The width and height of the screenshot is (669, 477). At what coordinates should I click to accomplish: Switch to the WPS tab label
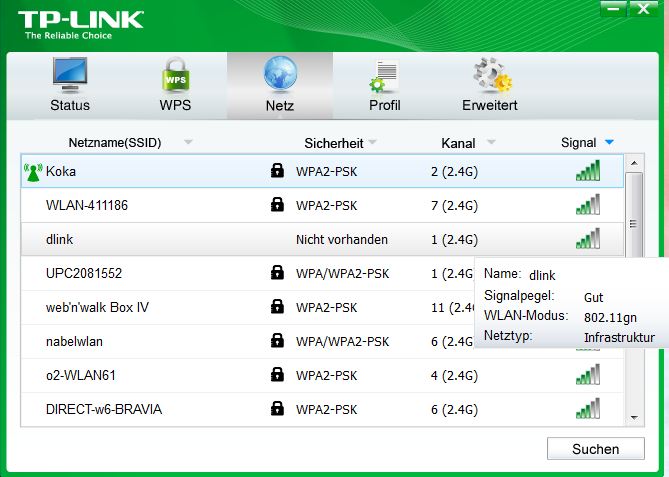[x=175, y=105]
